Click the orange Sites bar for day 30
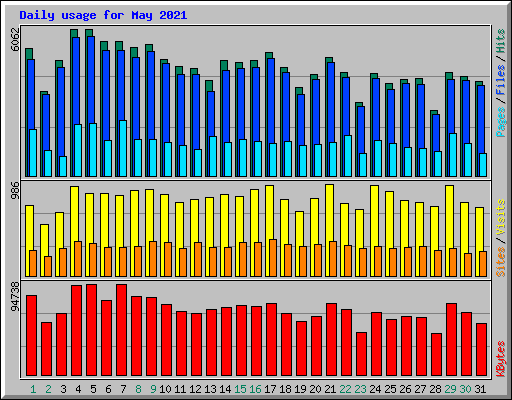The width and height of the screenshot is (512, 400). click(468, 265)
